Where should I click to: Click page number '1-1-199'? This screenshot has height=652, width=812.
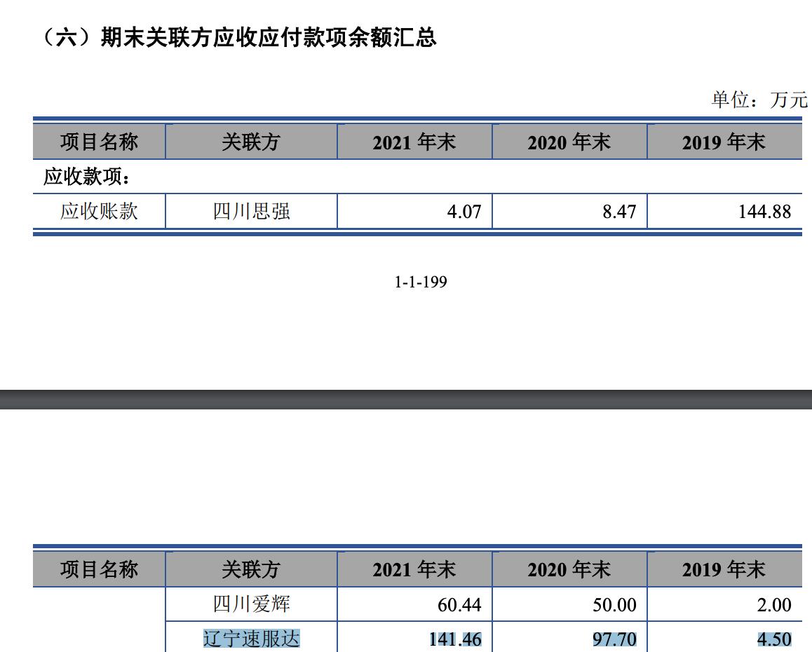tap(421, 283)
